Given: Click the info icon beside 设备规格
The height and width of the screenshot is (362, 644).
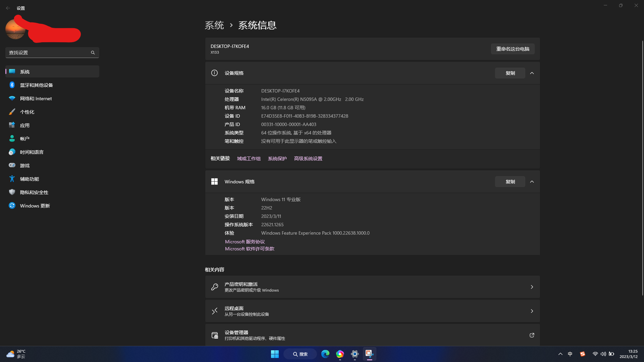Looking at the screenshot, I should click(214, 73).
